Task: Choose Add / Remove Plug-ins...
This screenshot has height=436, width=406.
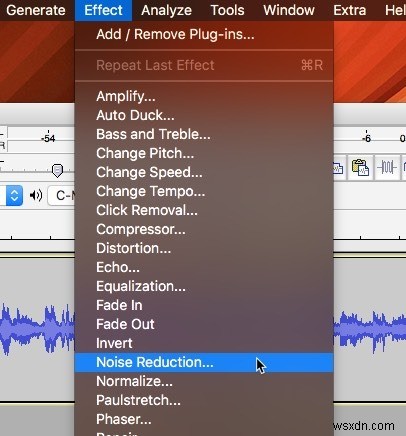Action: tap(204, 34)
